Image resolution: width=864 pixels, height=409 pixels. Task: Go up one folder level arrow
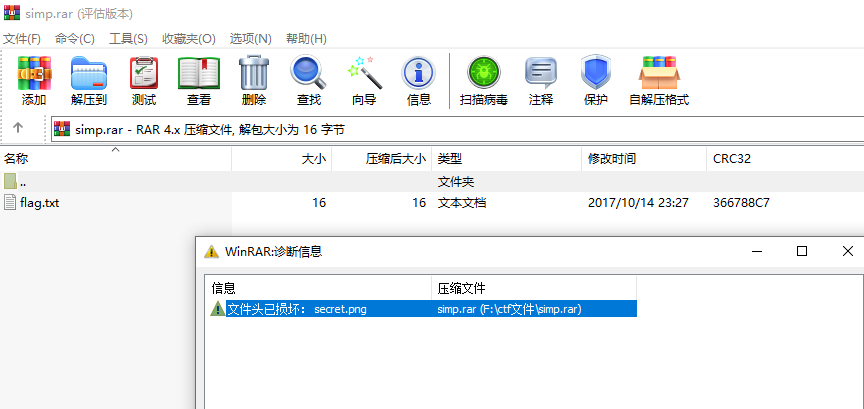point(18,128)
